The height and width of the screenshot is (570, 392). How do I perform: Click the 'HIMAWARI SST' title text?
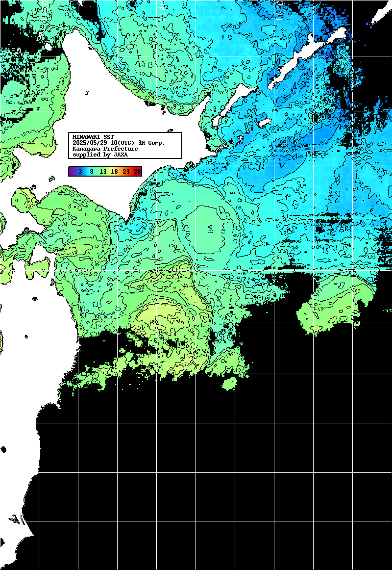[x=93, y=137]
